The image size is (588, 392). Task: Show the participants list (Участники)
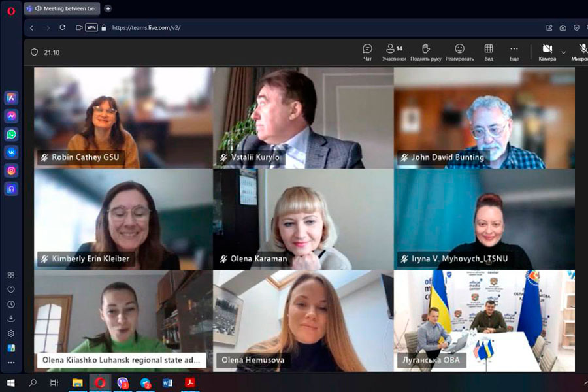click(394, 52)
